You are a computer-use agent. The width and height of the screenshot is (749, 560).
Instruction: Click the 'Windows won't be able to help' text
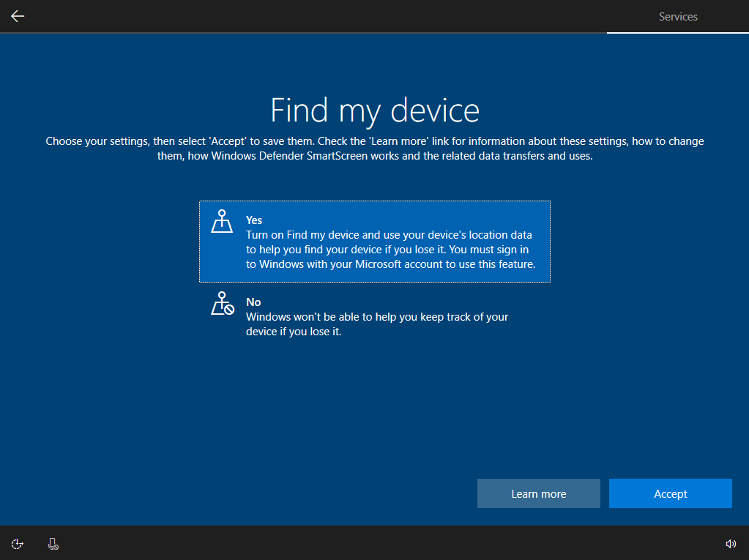[377, 324]
